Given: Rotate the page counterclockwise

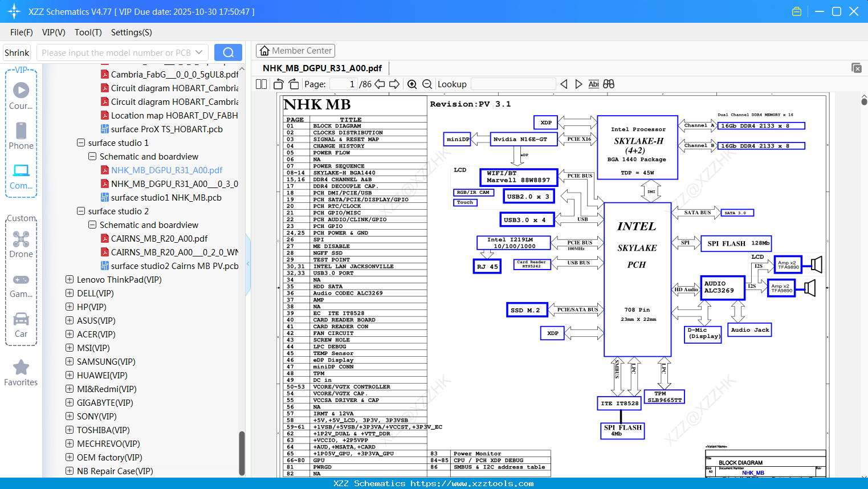Looking at the screenshot, I should click(x=279, y=84).
